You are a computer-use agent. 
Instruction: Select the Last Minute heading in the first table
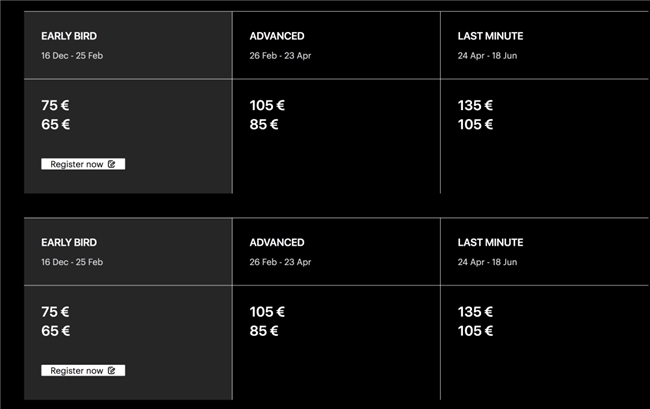pyautogui.click(x=490, y=36)
